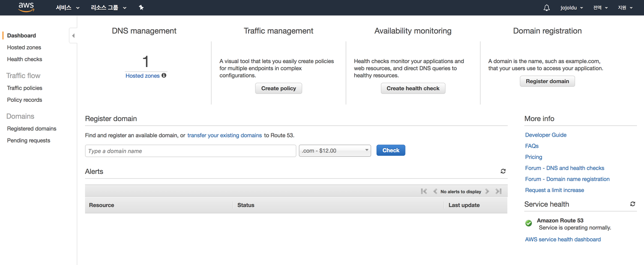This screenshot has width=644, height=265.
Task: Go to next page of alerts
Action: (x=487, y=191)
